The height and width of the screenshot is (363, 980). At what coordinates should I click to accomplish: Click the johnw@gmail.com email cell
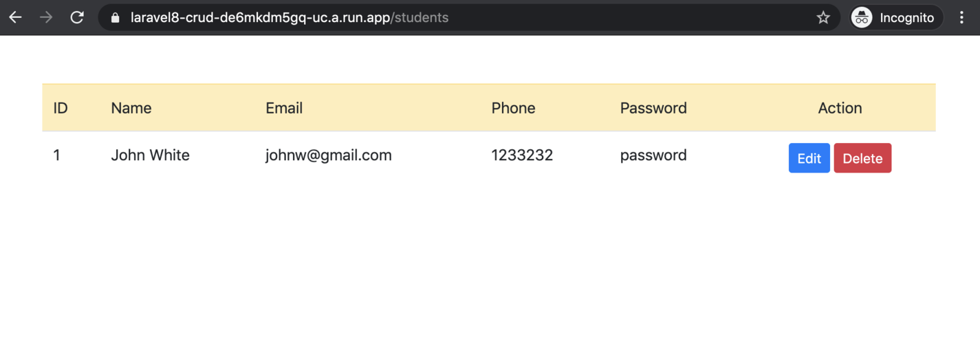point(329,155)
